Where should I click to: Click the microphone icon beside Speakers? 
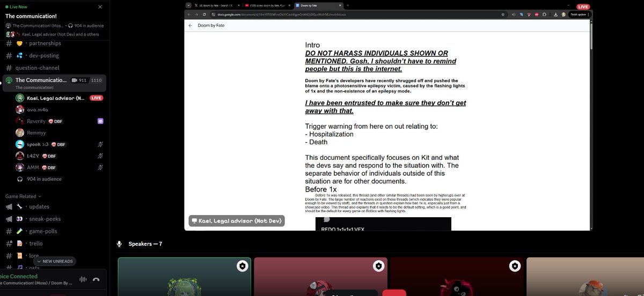tap(120, 244)
